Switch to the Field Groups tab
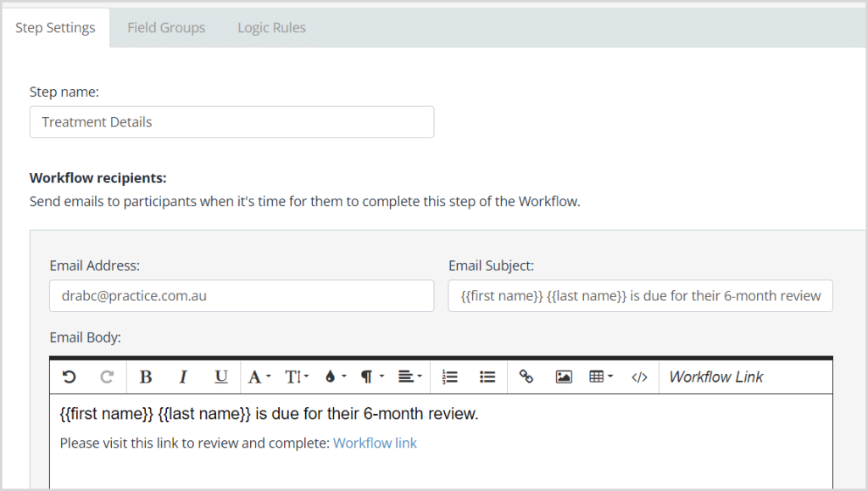 point(166,27)
